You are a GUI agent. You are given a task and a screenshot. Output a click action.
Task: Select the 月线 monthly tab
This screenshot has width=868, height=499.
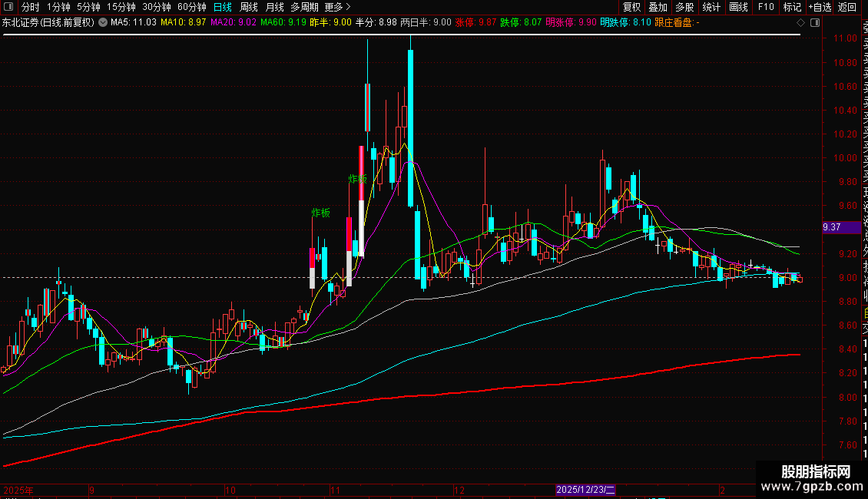pyautogui.click(x=274, y=7)
